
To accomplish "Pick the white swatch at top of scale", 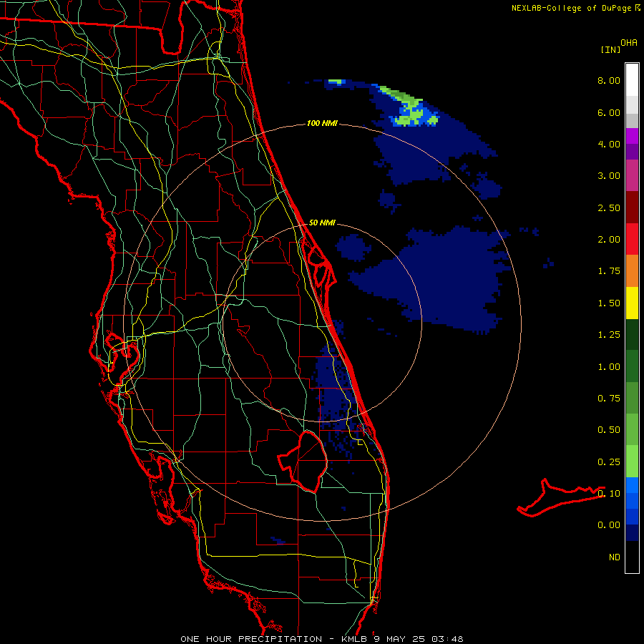I will [x=632, y=80].
